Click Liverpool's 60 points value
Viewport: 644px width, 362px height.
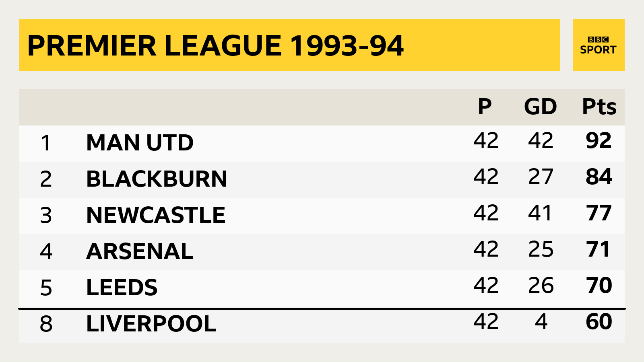coord(599,322)
